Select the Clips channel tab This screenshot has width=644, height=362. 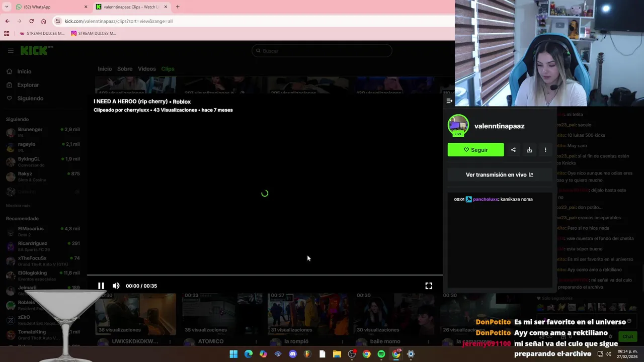click(x=168, y=69)
